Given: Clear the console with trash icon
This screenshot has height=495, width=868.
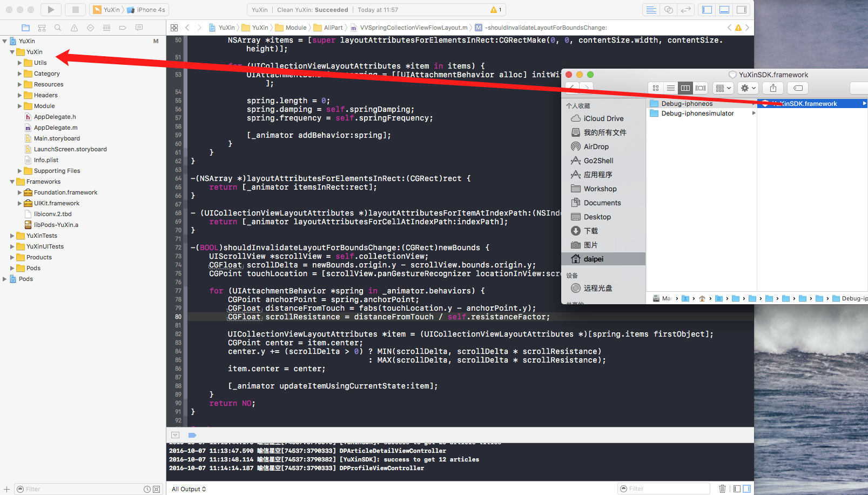Looking at the screenshot, I should (723, 489).
